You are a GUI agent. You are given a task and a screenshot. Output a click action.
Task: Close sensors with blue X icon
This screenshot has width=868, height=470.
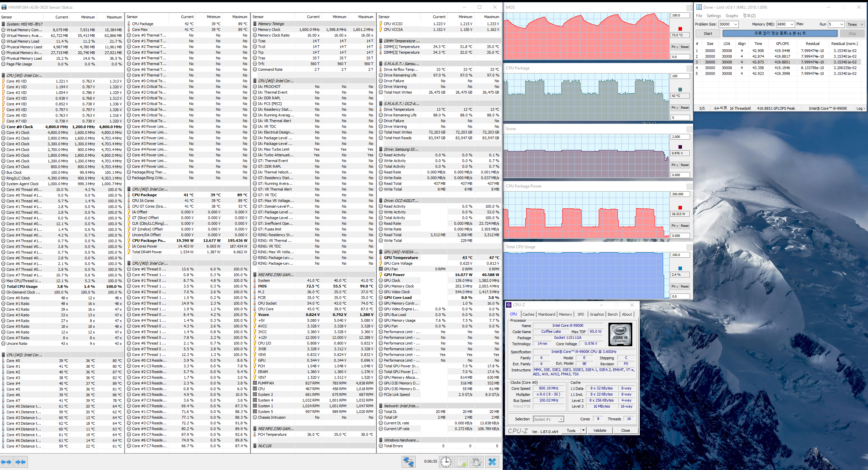[492, 462]
